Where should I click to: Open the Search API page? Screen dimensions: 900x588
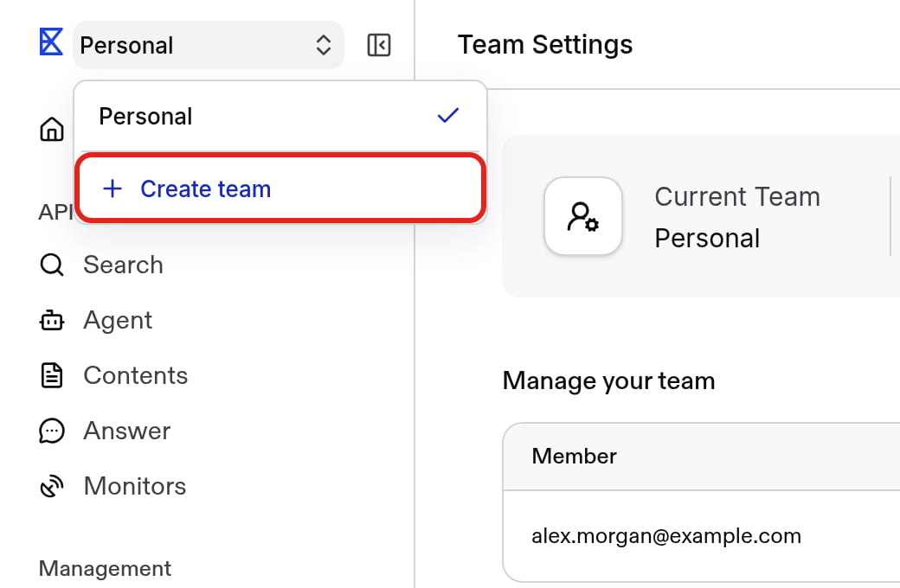pos(124,265)
